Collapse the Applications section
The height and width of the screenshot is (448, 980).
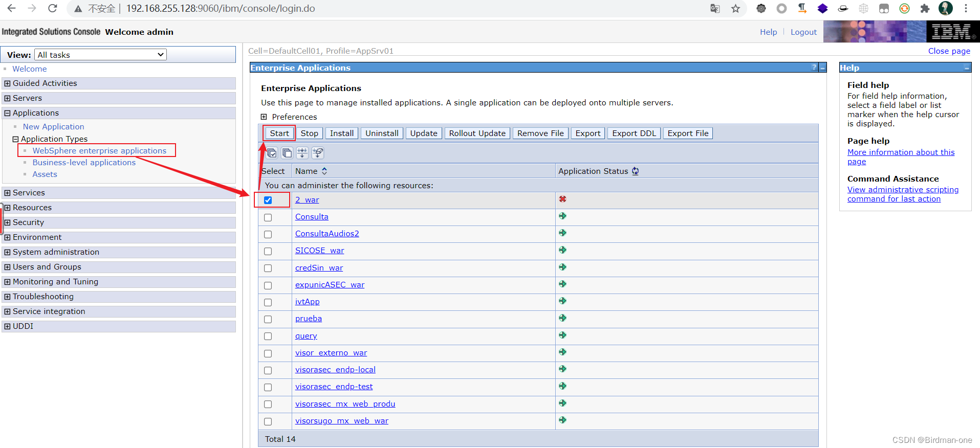pos(7,113)
